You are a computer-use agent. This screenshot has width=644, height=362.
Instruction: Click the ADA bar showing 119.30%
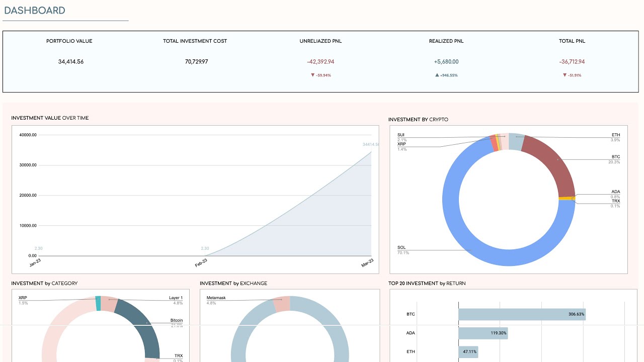pos(483,333)
